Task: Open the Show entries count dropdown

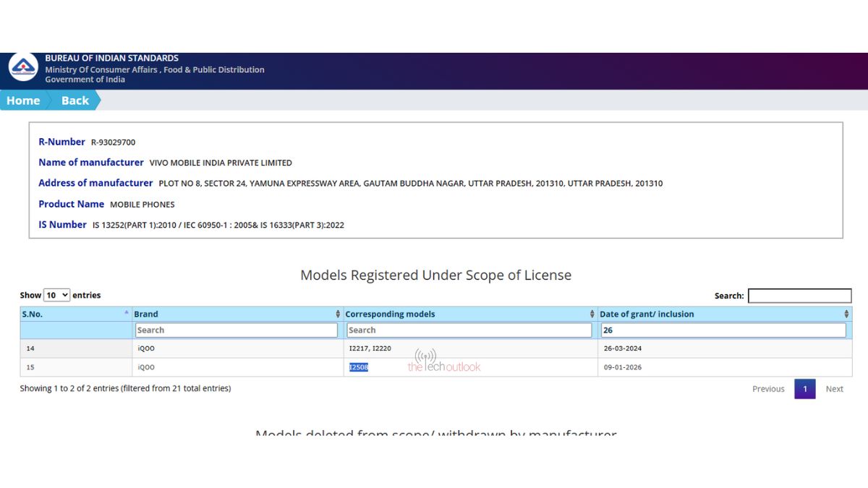Action: (x=56, y=295)
